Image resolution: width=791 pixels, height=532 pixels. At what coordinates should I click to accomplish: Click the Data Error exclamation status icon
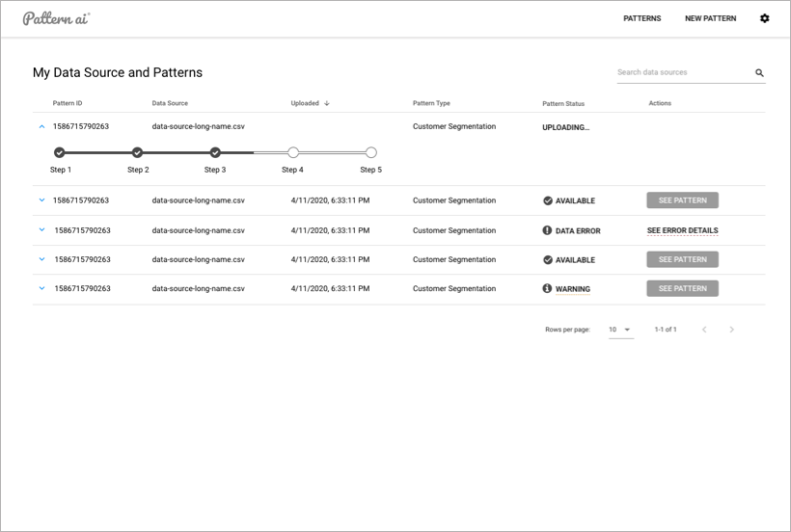pyautogui.click(x=547, y=230)
